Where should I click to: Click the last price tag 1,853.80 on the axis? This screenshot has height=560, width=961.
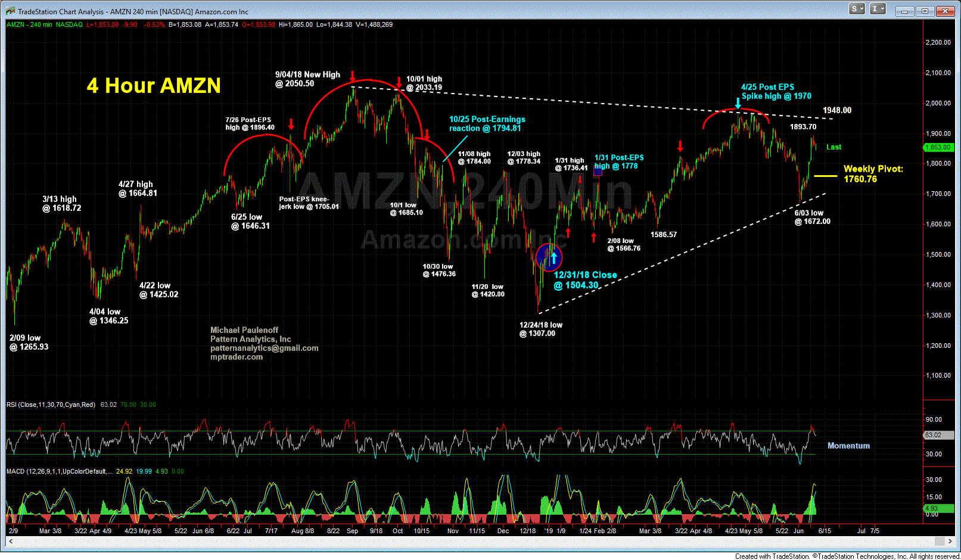pyautogui.click(x=939, y=147)
